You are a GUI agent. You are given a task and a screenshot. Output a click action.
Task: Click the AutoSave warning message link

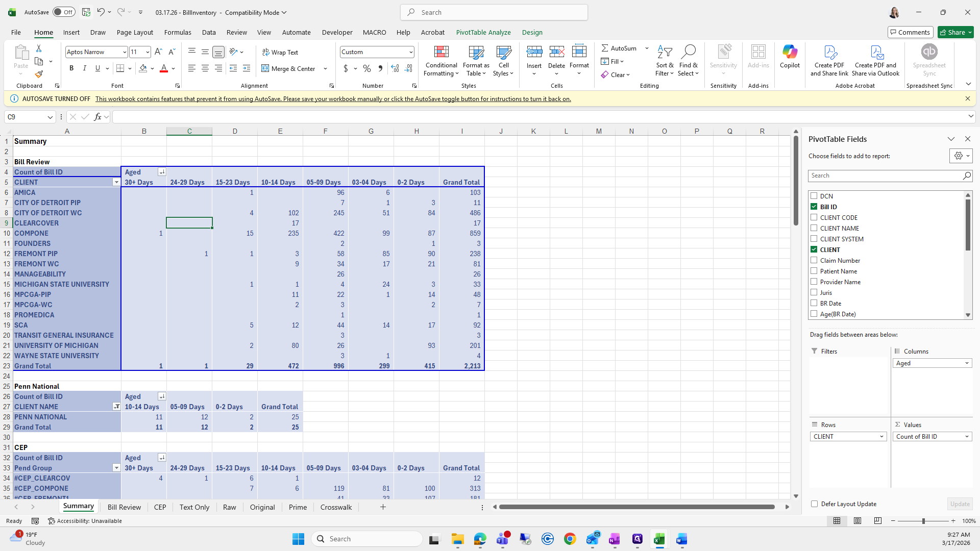click(x=333, y=99)
